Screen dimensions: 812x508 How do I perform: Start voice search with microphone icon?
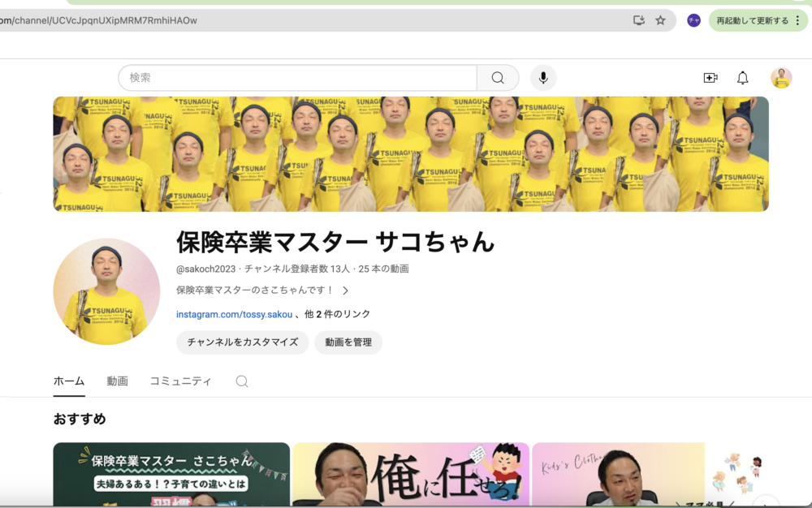pos(543,78)
